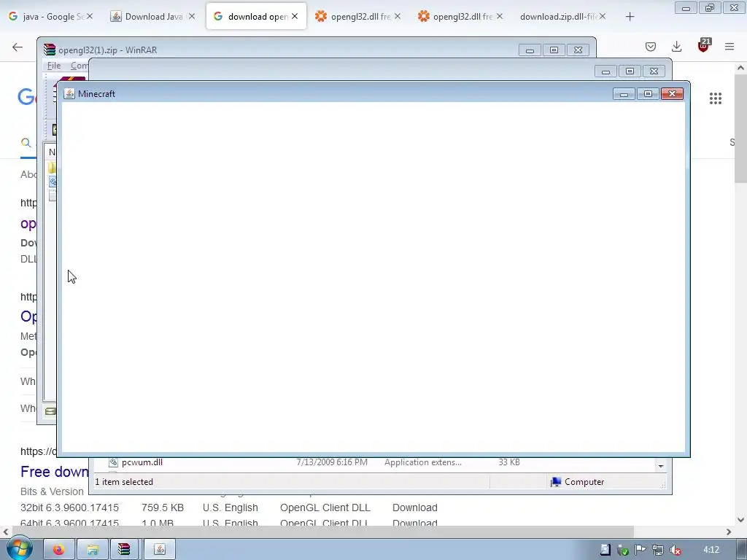Click the Java icon in the Minecraft title bar
Screen dimensions: 747x560
click(69, 94)
